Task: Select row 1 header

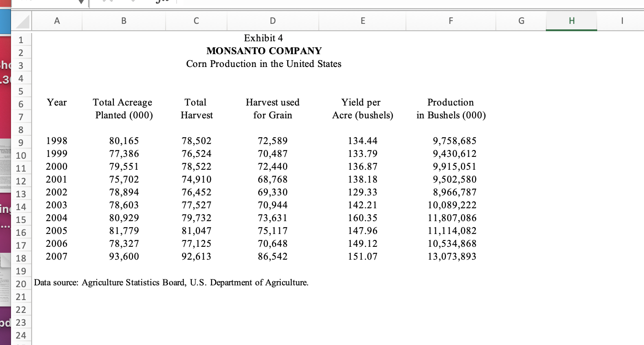Action: click(x=21, y=39)
